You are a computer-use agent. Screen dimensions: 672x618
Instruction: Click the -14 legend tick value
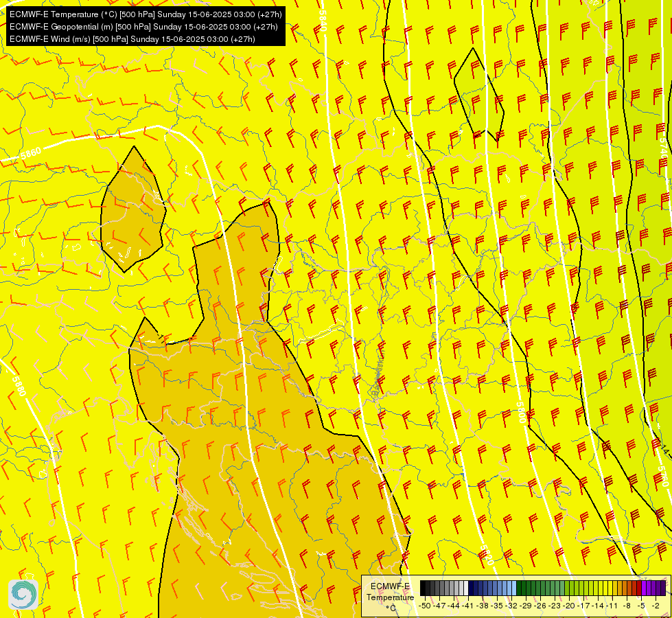[598, 606]
